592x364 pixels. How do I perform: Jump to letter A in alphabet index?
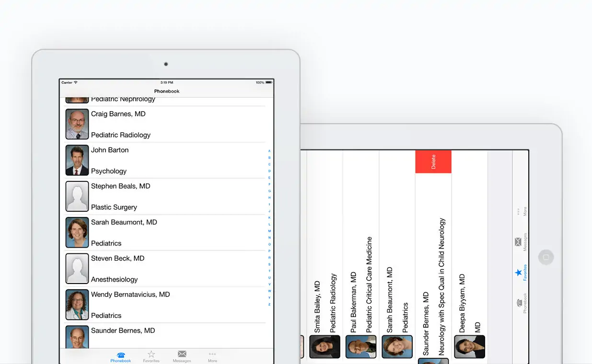coord(269,151)
